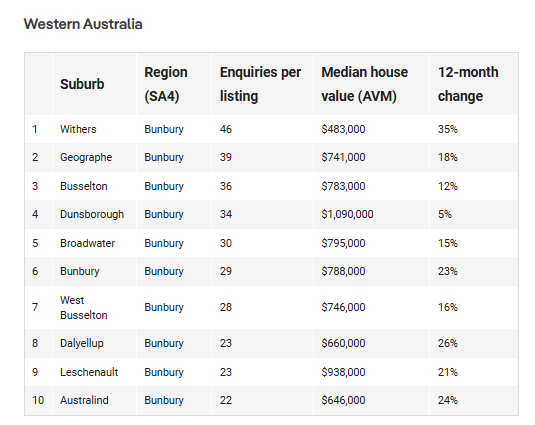Click the $483,000 median value cell
This screenshot has height=425, width=535.
(x=343, y=129)
